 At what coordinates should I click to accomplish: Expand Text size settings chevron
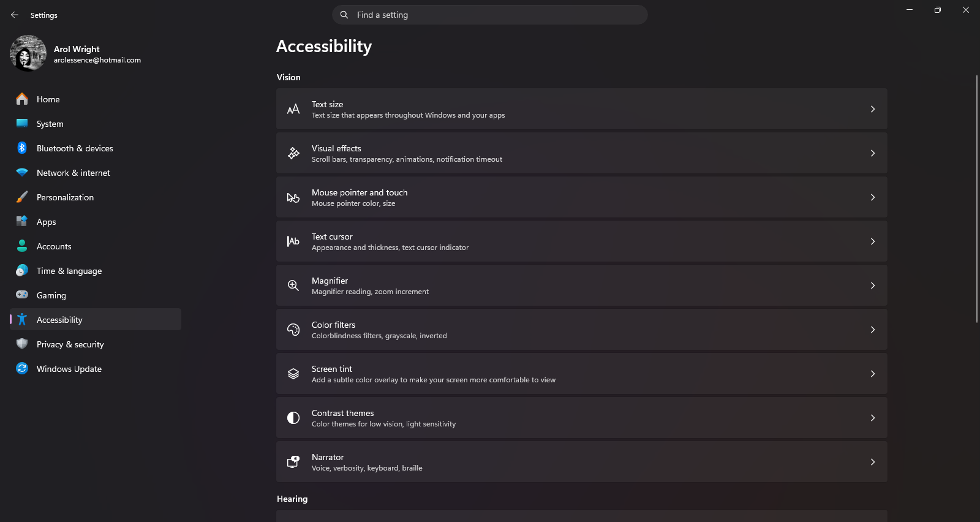[x=873, y=109]
